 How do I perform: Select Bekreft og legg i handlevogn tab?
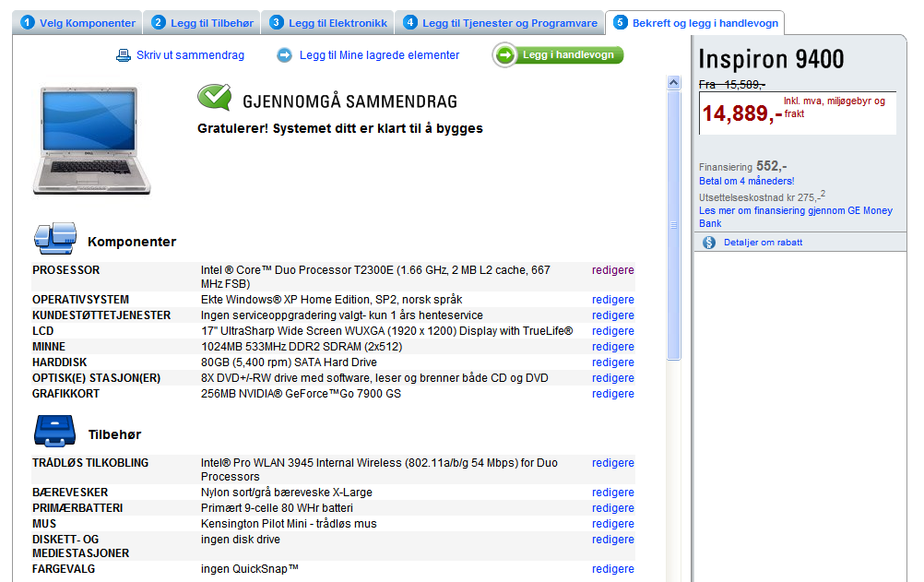point(695,22)
